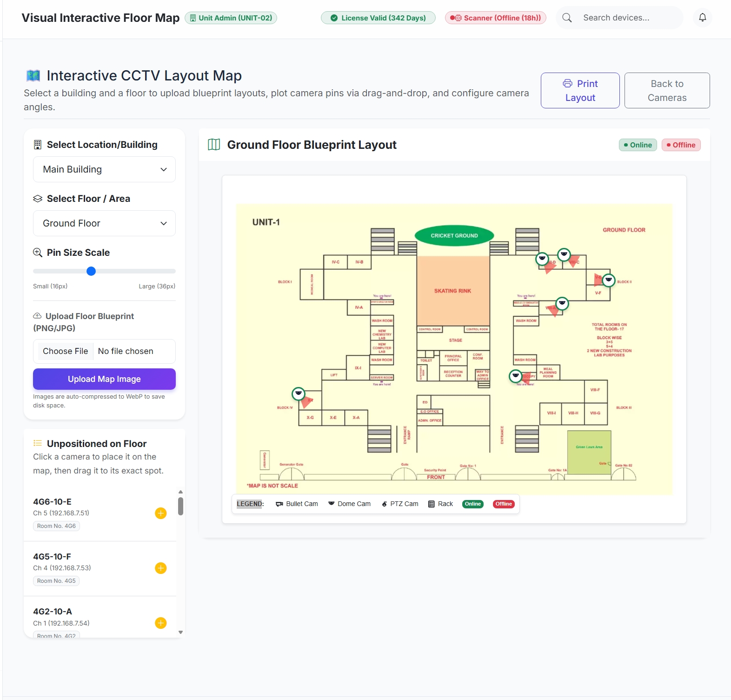Click 'Ch 1 (192.168.7.54)' text

click(61, 623)
